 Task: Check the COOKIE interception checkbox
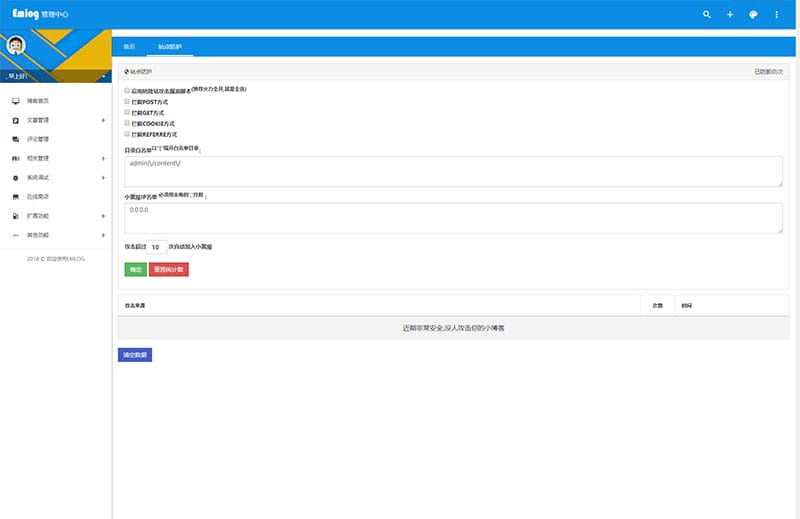click(x=127, y=123)
